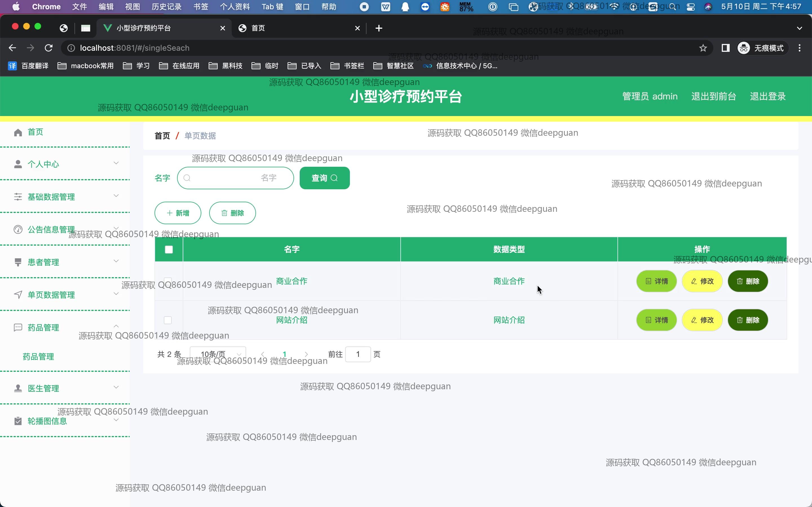Click the yellow 修改 button for 商业合作
The image size is (812, 507).
click(x=702, y=281)
